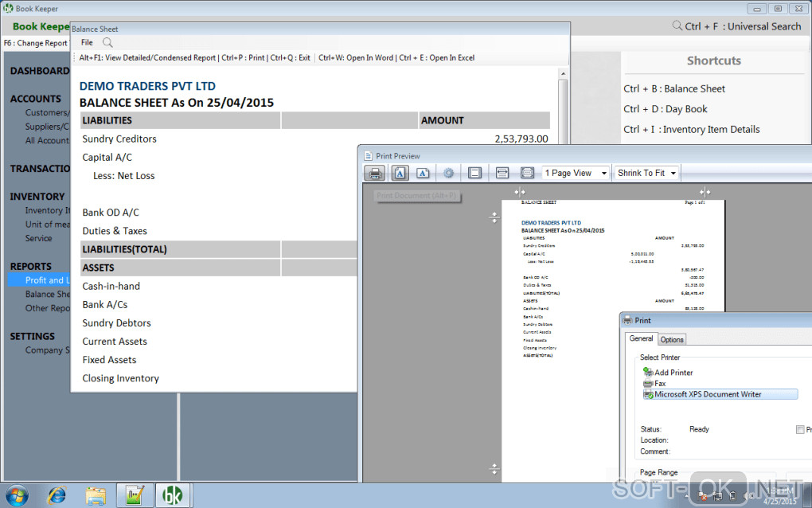Click the Action Center flag tray icon
Viewport: 812px width, 508px height.
pos(703,497)
